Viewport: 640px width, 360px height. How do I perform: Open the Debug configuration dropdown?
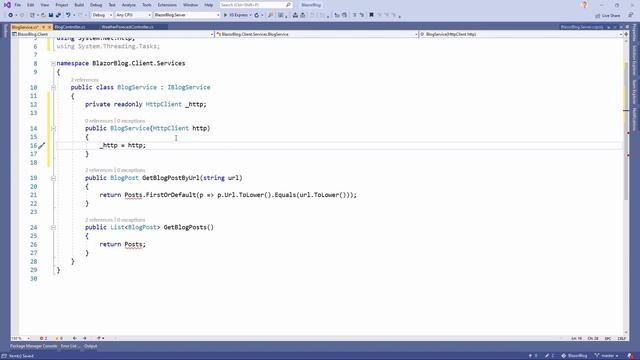point(102,15)
